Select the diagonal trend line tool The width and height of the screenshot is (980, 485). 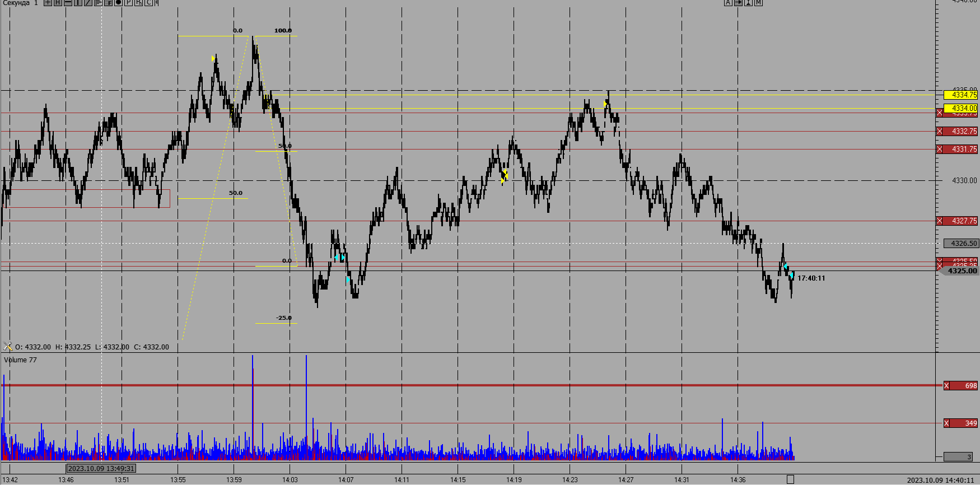tap(88, 3)
